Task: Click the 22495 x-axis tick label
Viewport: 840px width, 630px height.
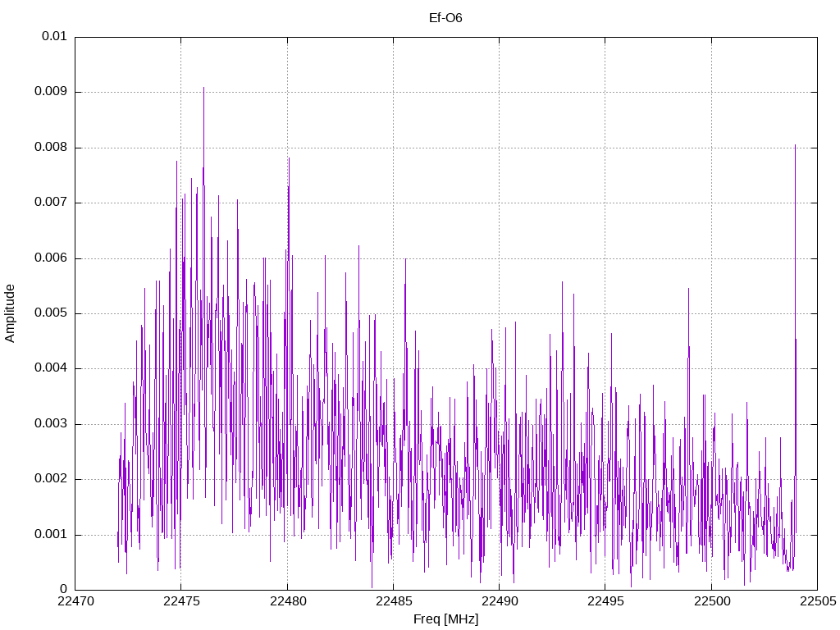Action: tap(605, 601)
